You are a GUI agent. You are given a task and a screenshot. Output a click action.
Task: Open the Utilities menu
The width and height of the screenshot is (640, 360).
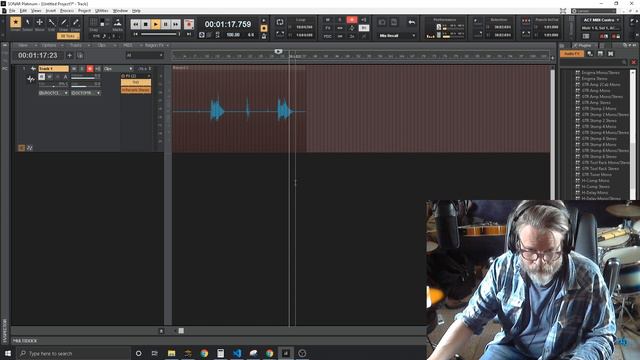(x=102, y=11)
